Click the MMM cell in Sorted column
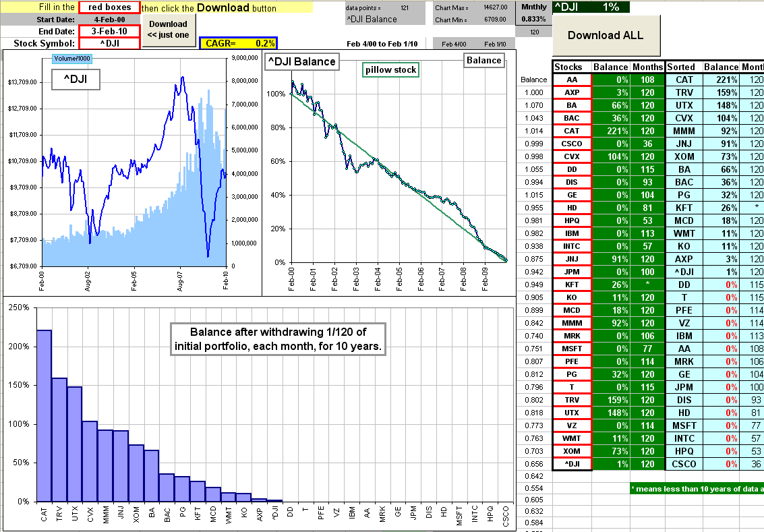The height and width of the screenshot is (532, 764). (684, 131)
